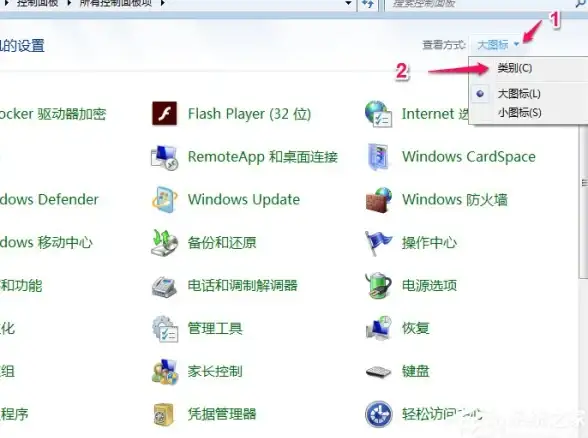Click the Windows CardSpace icon
Image resolution: width=588 pixels, height=438 pixels.
(x=378, y=157)
